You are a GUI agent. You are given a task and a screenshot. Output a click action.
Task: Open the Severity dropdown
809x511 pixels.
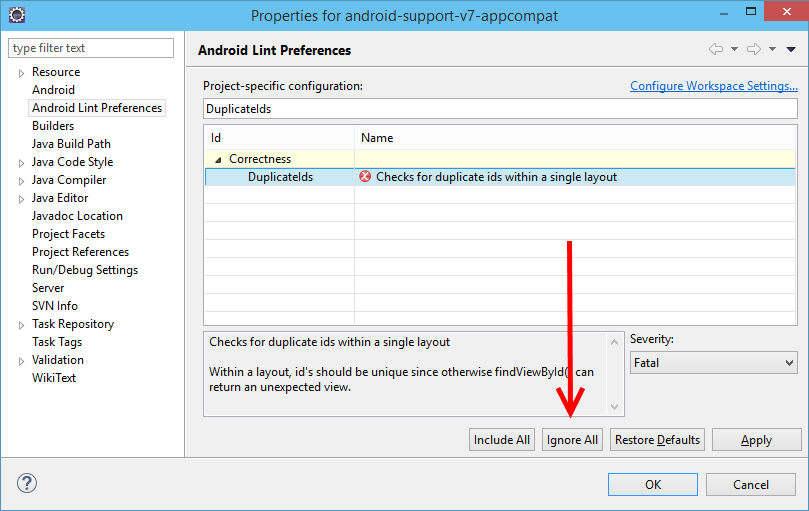coord(714,363)
